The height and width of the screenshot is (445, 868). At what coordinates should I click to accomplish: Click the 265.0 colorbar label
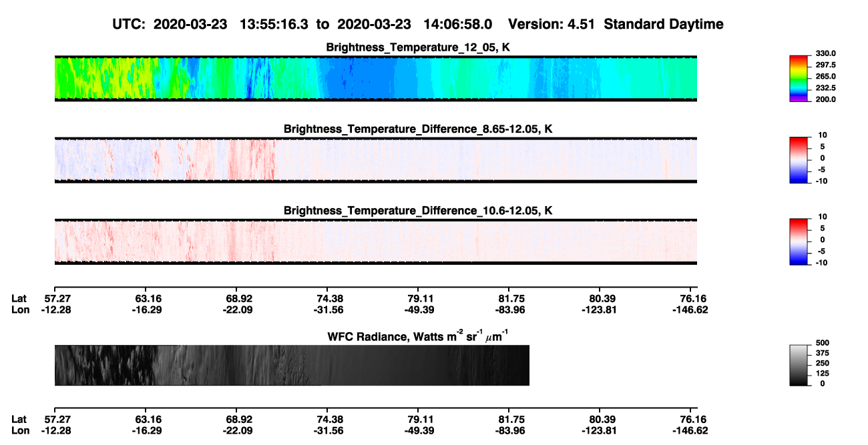tap(825, 77)
